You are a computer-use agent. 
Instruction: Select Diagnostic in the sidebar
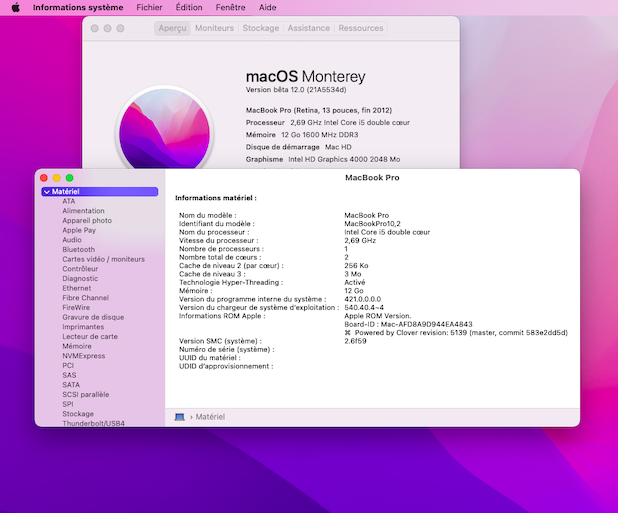point(80,279)
